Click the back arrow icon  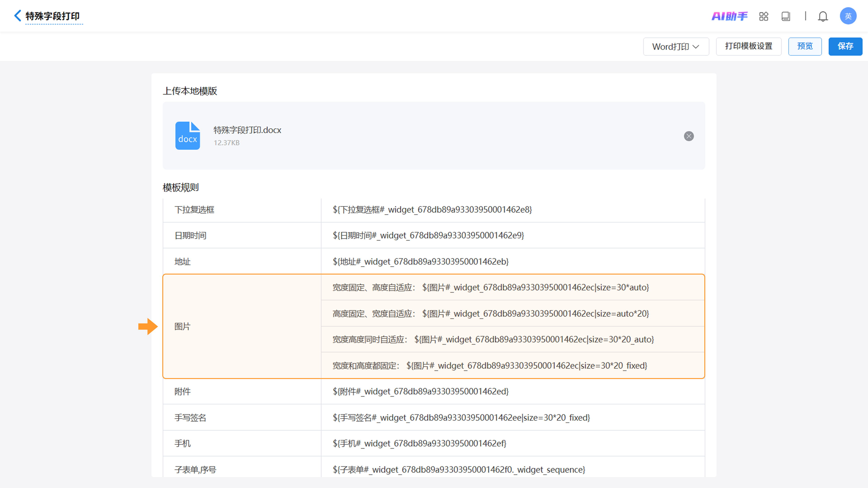click(18, 16)
